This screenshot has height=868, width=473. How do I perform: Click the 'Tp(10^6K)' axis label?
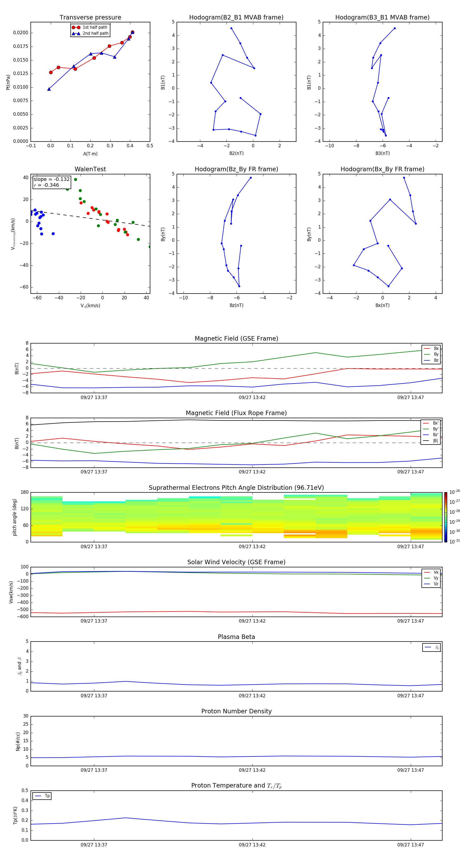[15, 815]
